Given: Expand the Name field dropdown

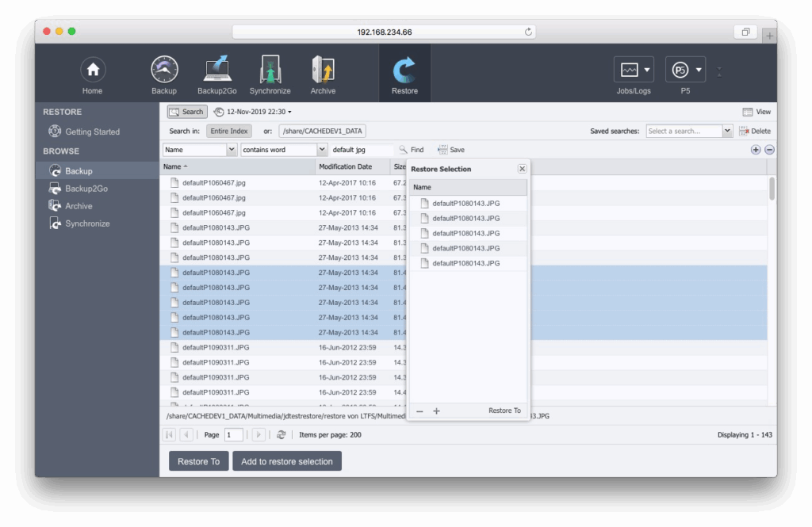Looking at the screenshot, I should [x=232, y=150].
